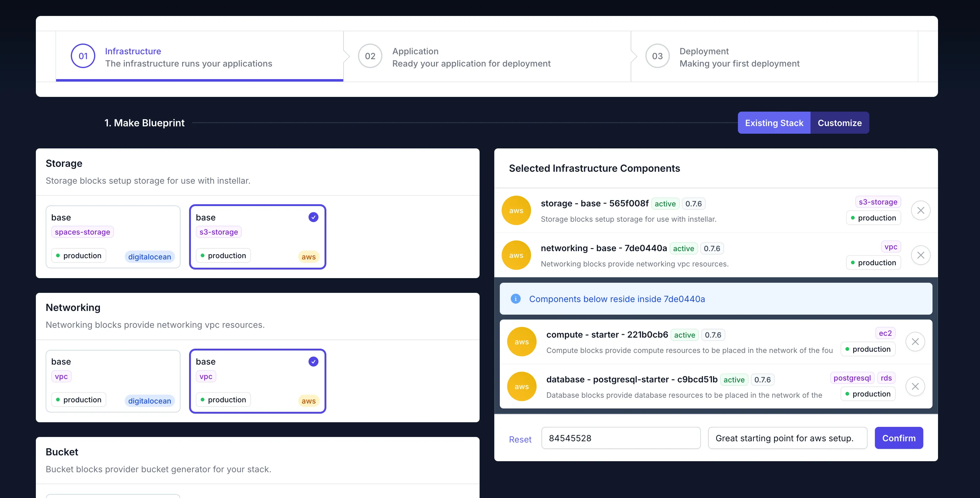Image resolution: width=980 pixels, height=498 pixels.
Task: Click the production tag on storage component row
Action: point(873,218)
